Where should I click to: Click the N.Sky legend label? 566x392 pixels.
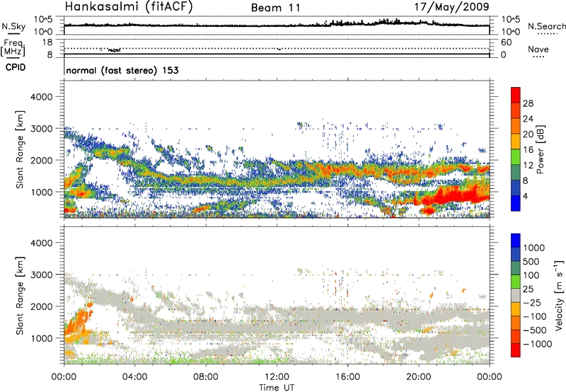pyautogui.click(x=13, y=26)
